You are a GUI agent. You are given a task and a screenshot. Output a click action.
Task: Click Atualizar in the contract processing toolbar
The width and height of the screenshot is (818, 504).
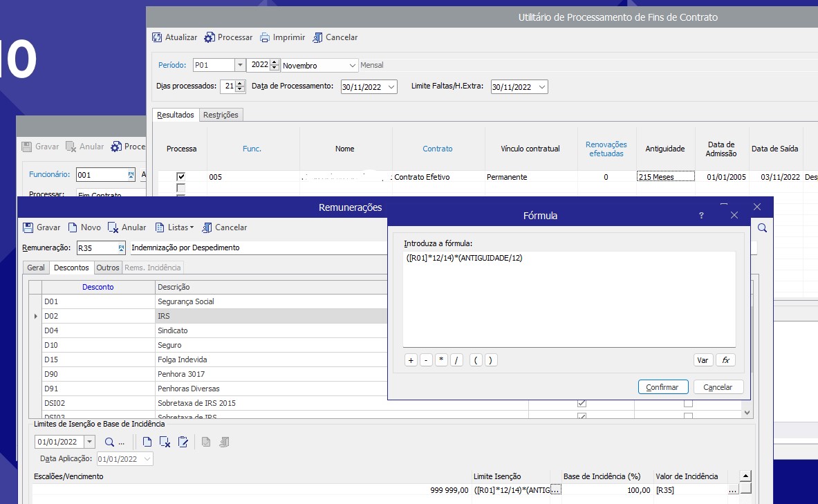pos(174,37)
